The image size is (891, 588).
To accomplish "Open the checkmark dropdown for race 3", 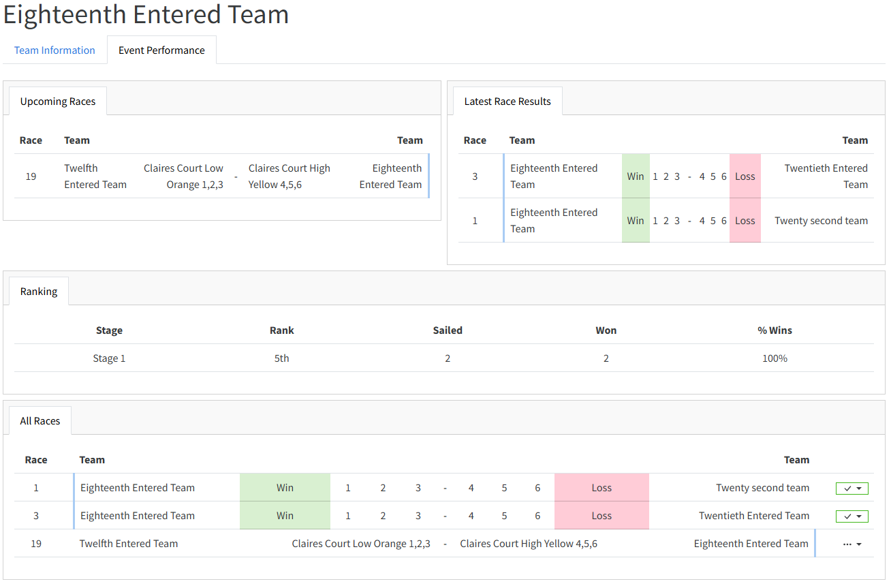I will tap(851, 516).
